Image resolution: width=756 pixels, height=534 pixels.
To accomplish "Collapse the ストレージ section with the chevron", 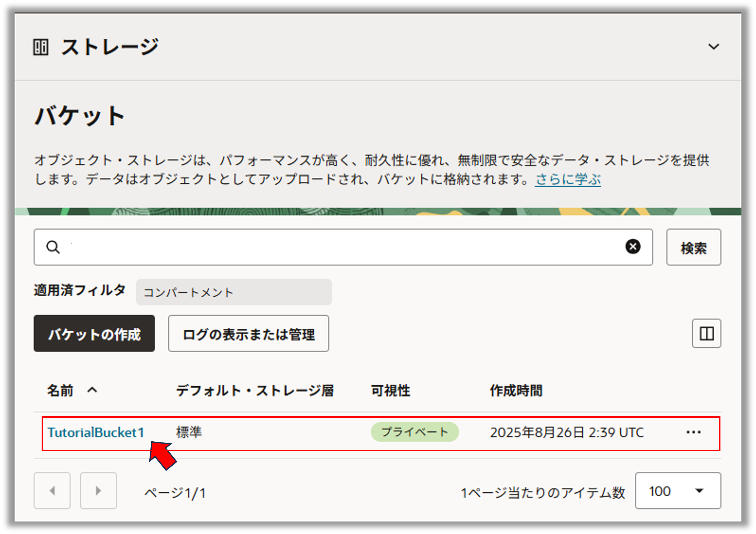I will (x=713, y=46).
